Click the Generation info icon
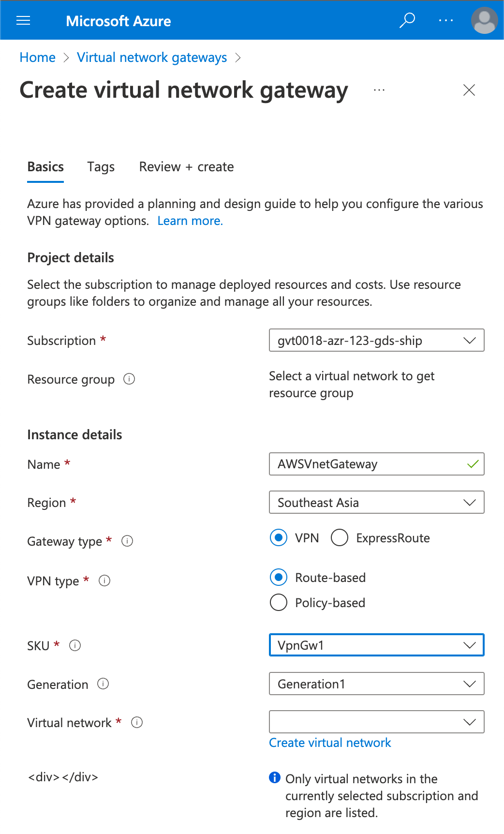Screen dimensions: 504x834 pos(103,684)
